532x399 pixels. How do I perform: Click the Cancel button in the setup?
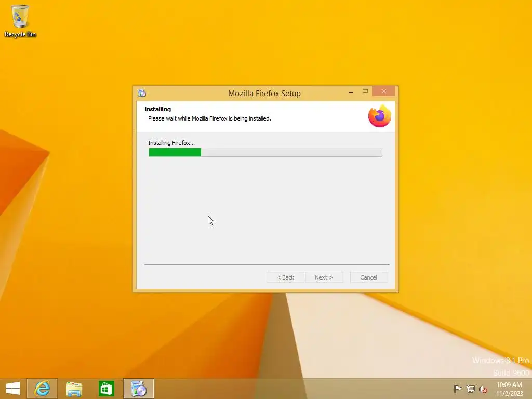click(x=369, y=277)
